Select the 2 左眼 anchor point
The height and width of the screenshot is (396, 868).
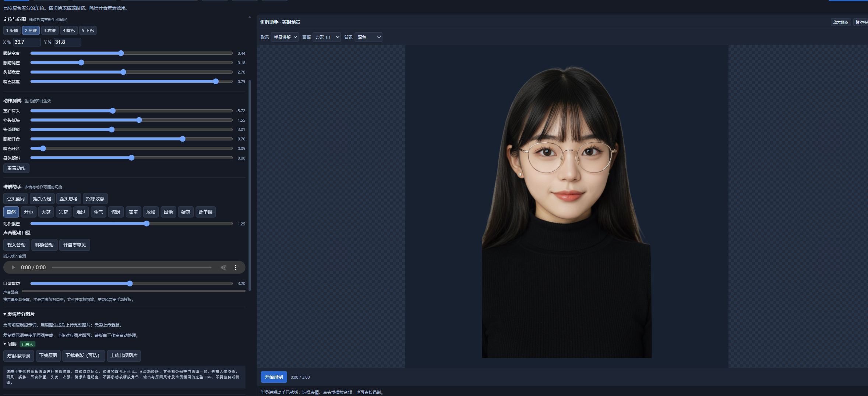coord(31,31)
